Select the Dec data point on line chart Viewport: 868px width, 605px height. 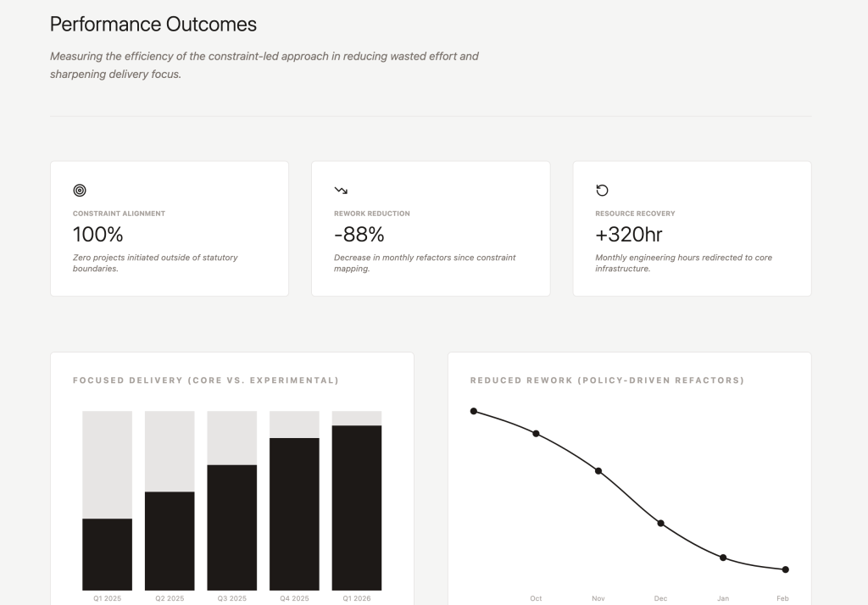pyautogui.click(x=660, y=523)
